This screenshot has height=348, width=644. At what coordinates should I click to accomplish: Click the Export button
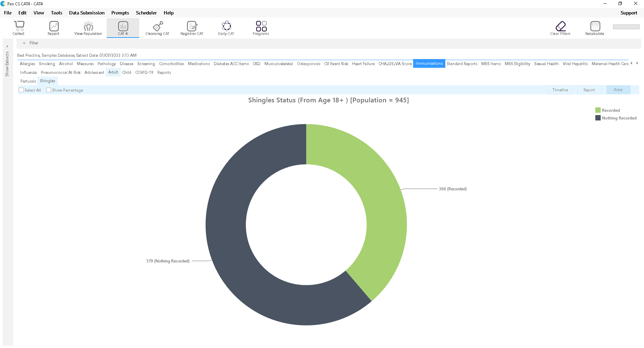click(589, 90)
